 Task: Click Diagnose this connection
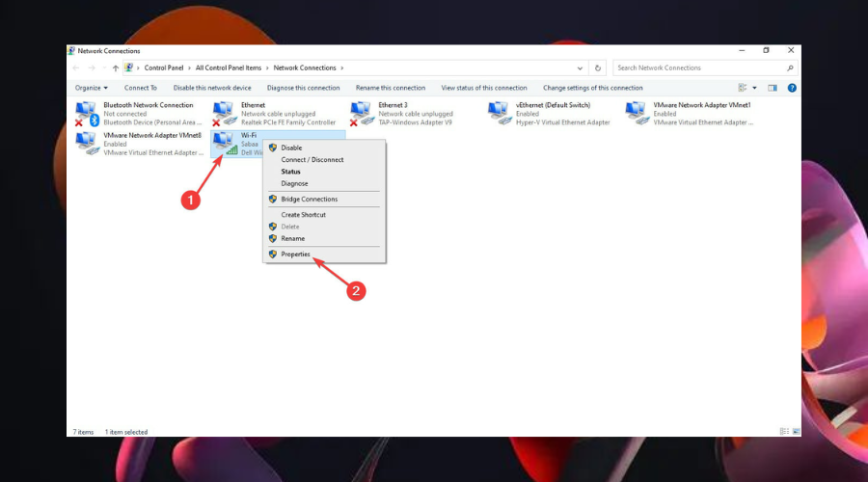tap(304, 88)
